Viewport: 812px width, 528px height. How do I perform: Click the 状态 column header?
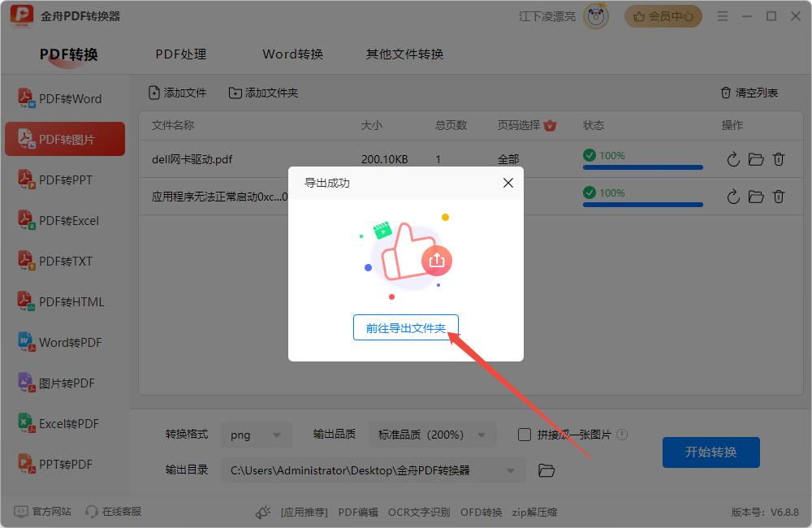(x=594, y=125)
